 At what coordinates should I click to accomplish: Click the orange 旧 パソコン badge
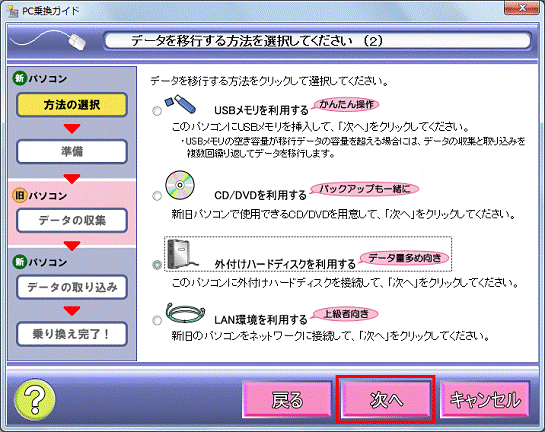coord(19,196)
